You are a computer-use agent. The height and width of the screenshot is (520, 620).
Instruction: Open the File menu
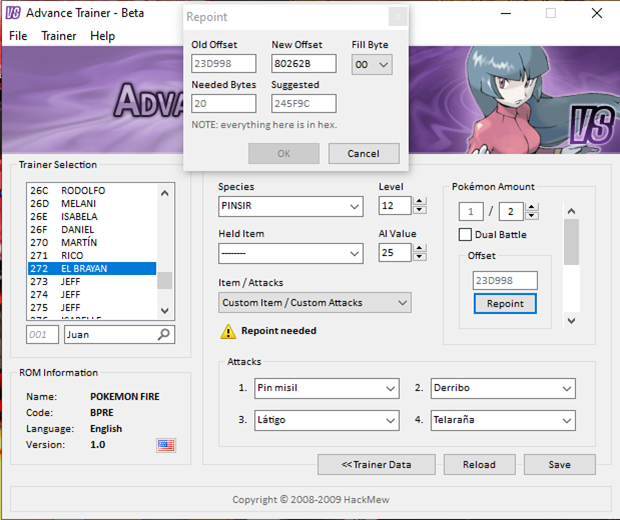(18, 36)
